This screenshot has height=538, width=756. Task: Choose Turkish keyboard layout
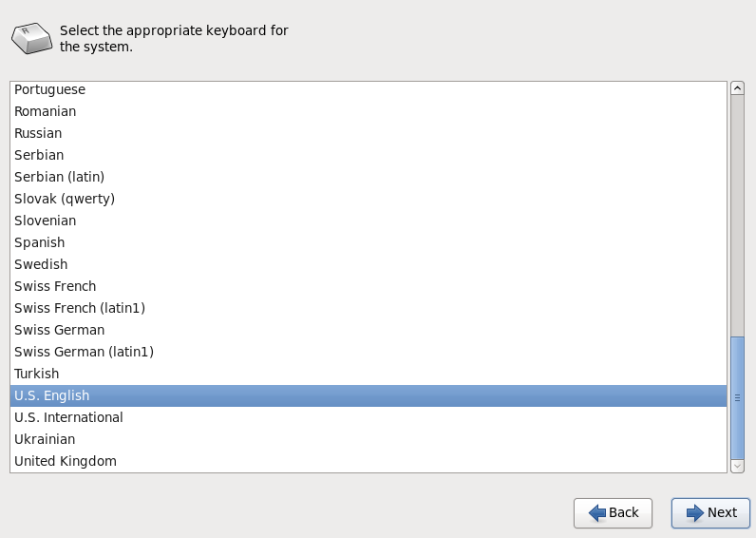click(369, 374)
